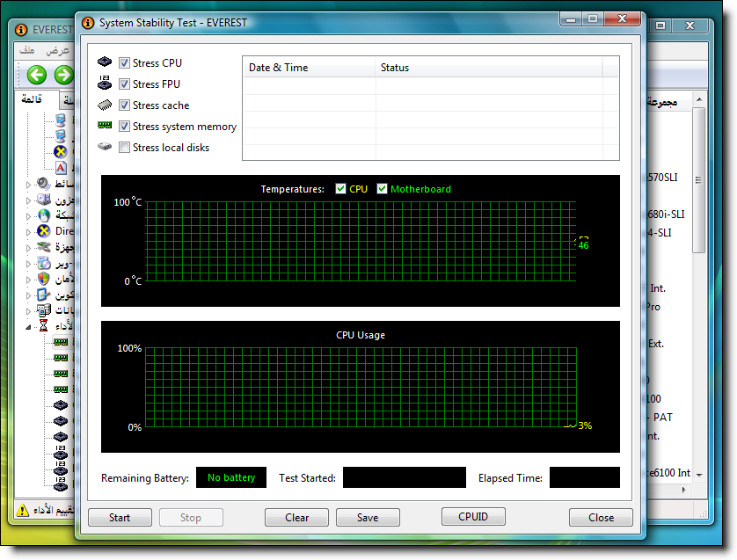
Task: Click the Stress FPU 123 chip icon
Action: [x=105, y=83]
